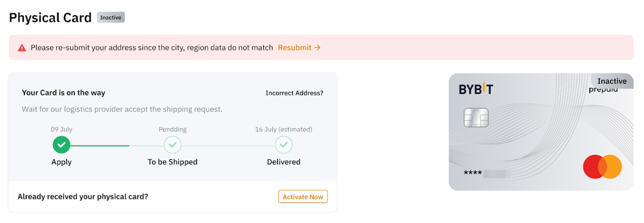Click the 'Your Card is on the way' title
The width and height of the screenshot is (644, 223).
tap(63, 93)
